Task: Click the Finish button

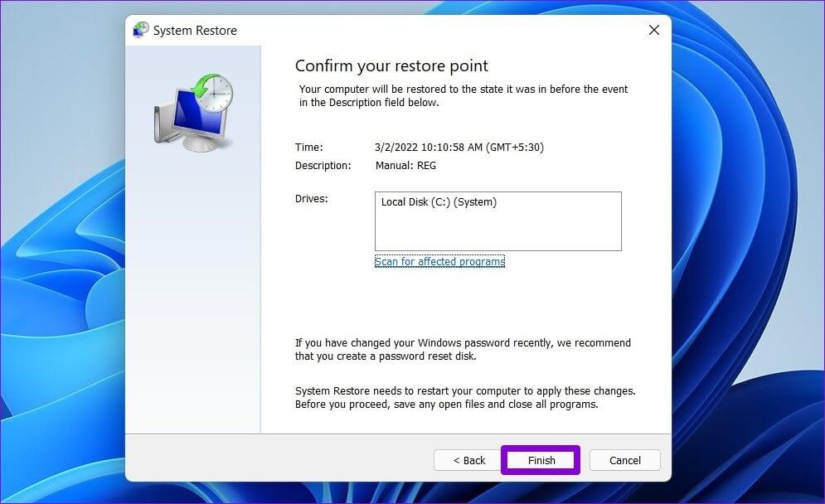Action: [x=541, y=460]
